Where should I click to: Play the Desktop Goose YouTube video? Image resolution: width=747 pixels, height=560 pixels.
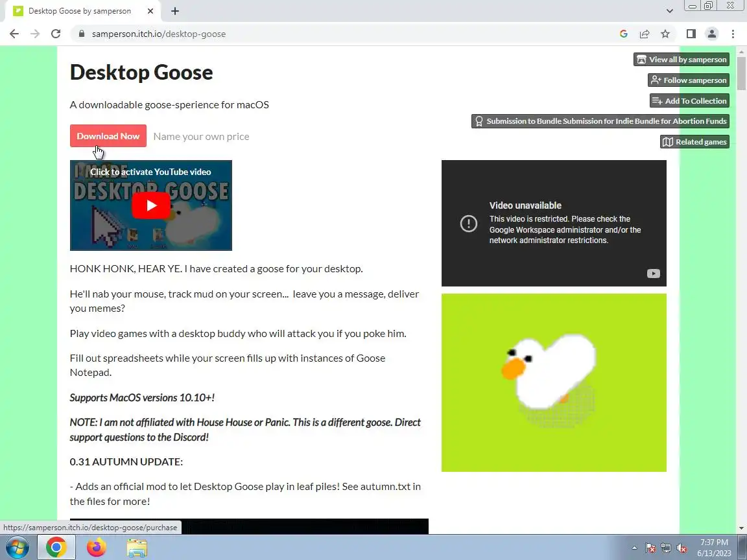tap(151, 205)
